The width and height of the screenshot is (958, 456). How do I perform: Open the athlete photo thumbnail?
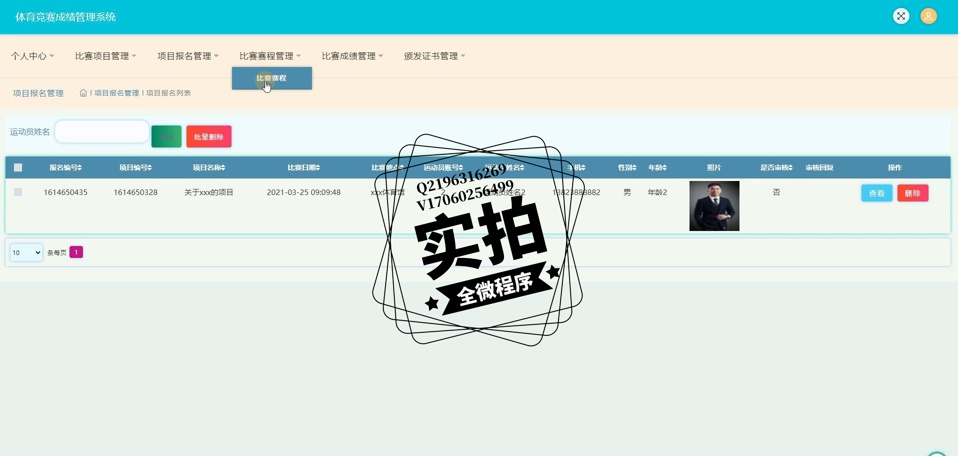click(x=714, y=206)
